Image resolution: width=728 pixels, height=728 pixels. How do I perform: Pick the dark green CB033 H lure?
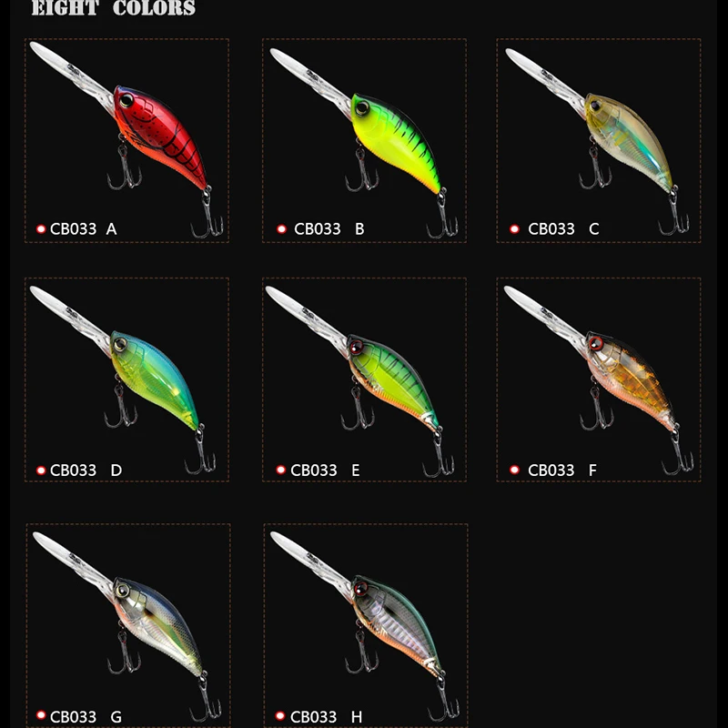click(x=365, y=626)
